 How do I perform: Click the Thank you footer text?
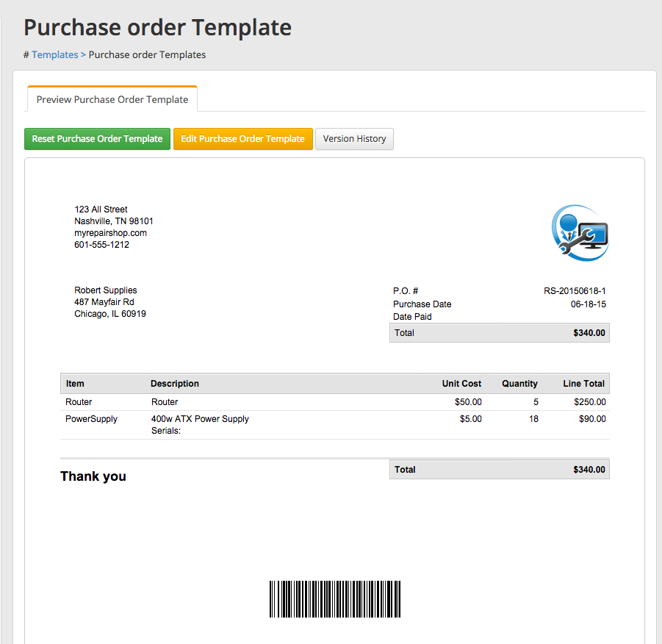point(93,476)
